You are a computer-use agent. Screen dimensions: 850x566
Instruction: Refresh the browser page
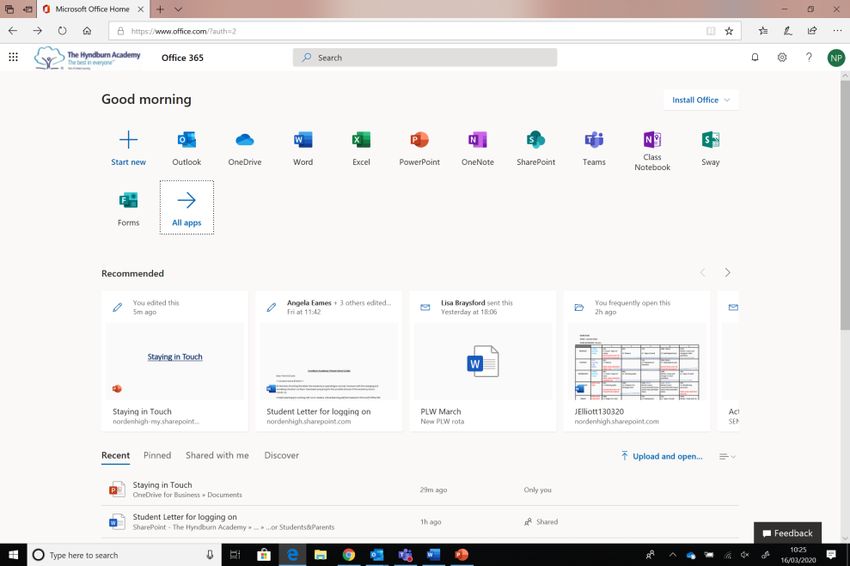62,31
